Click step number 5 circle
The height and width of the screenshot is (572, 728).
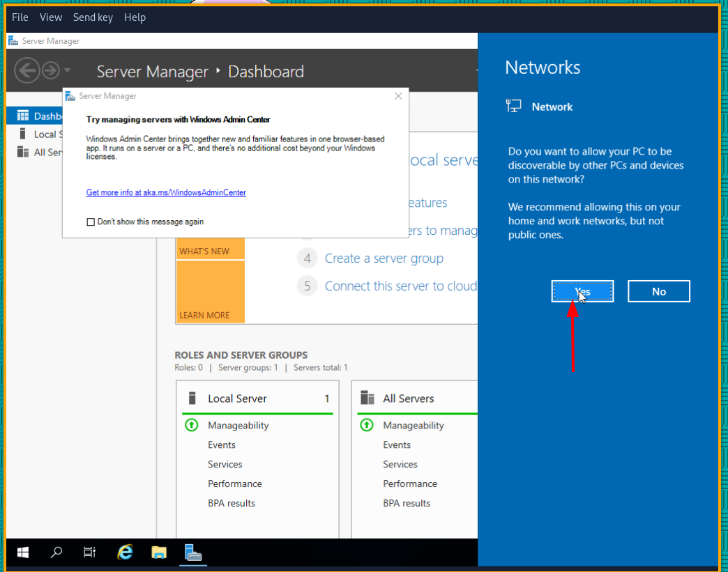(308, 286)
